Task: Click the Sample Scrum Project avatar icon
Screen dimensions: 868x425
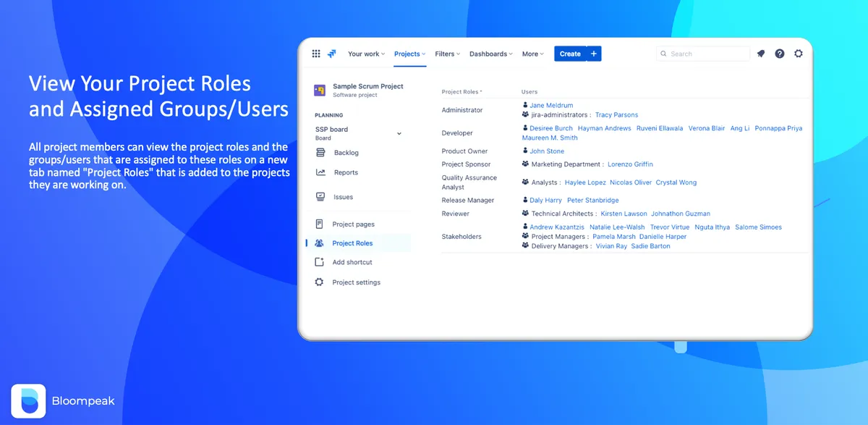Action: [x=320, y=90]
